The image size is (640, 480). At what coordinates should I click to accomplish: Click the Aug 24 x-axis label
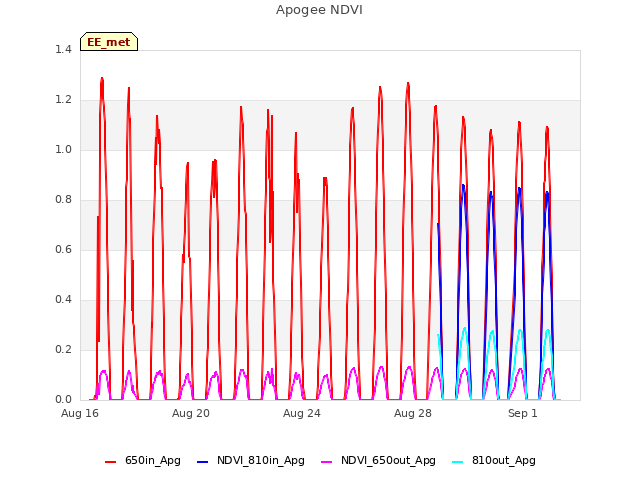pyautogui.click(x=302, y=413)
